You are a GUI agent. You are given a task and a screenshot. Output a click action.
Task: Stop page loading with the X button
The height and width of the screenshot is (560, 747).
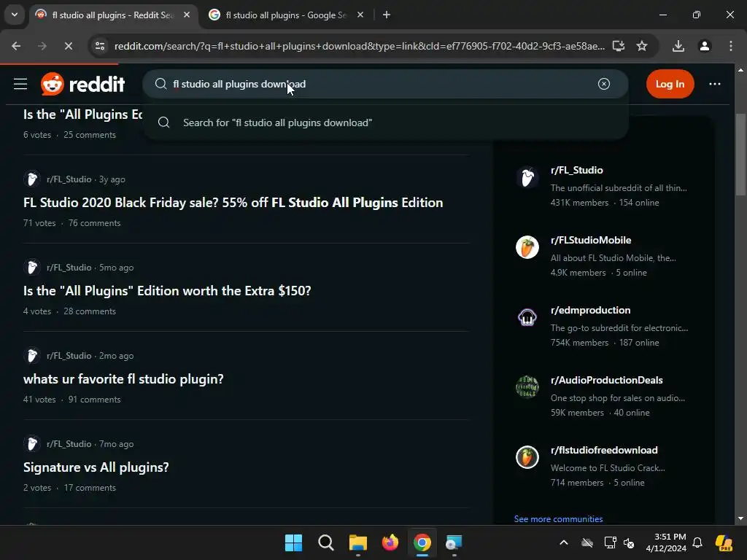click(x=68, y=46)
